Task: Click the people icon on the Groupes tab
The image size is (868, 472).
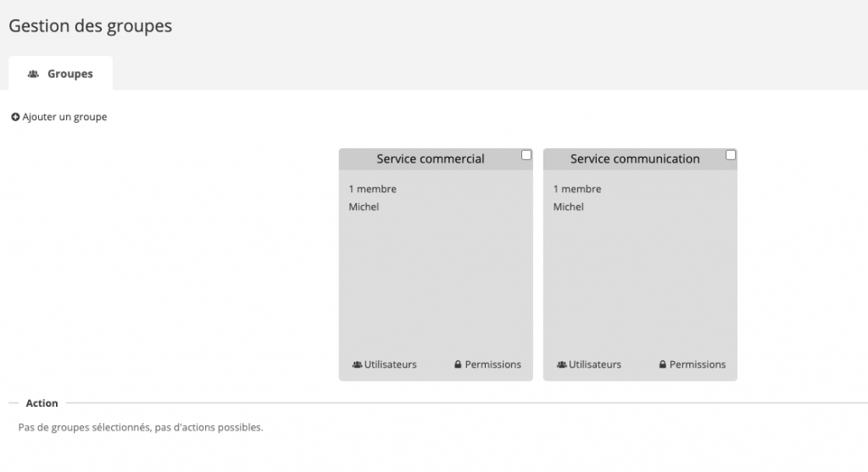Action: point(33,75)
